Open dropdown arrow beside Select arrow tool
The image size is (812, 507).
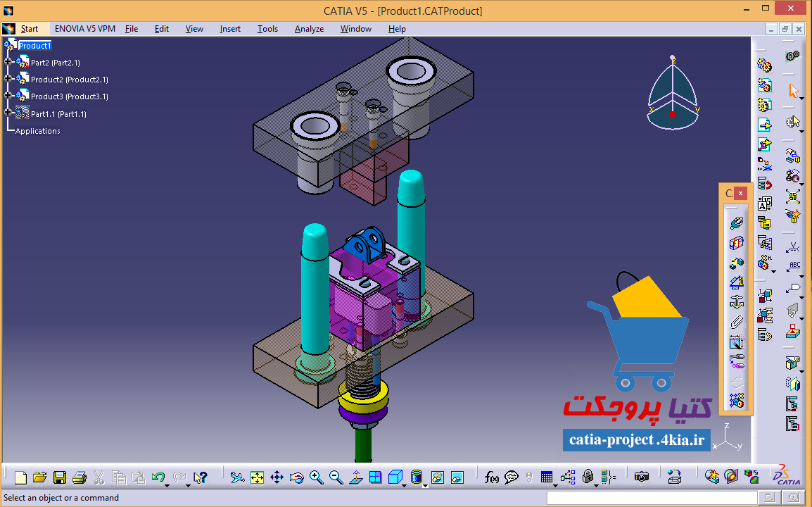point(801,99)
